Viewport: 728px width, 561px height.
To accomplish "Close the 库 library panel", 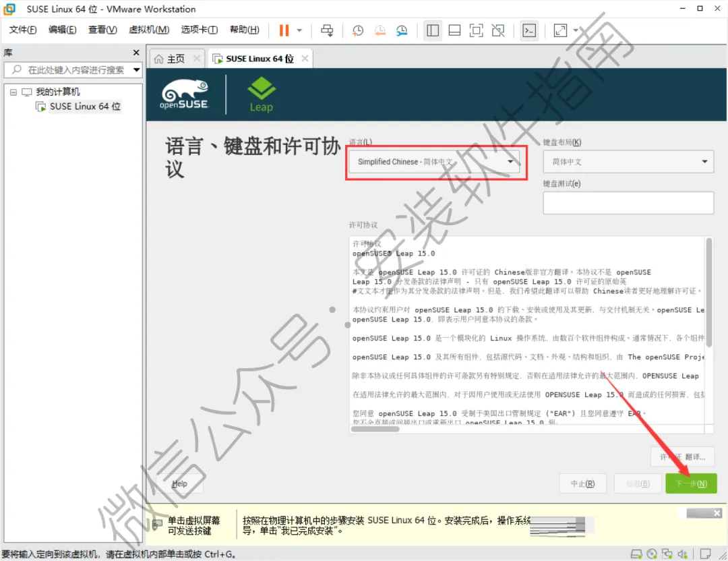I will pos(136,53).
